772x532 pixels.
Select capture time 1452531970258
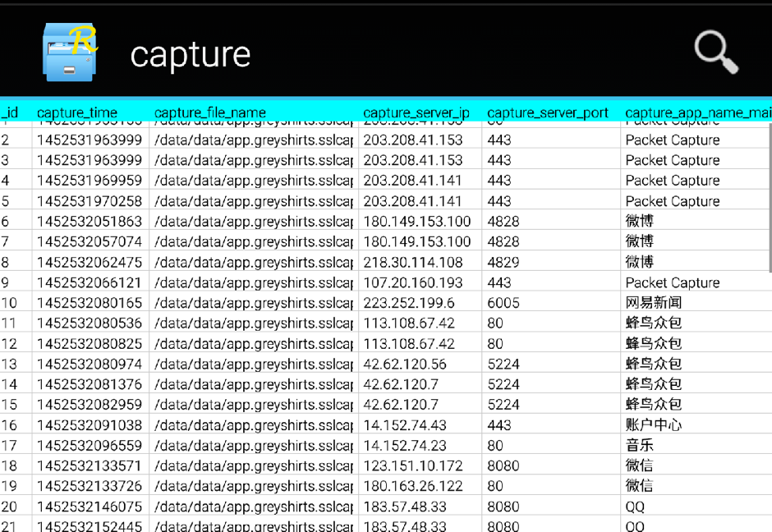pyautogui.click(x=90, y=201)
